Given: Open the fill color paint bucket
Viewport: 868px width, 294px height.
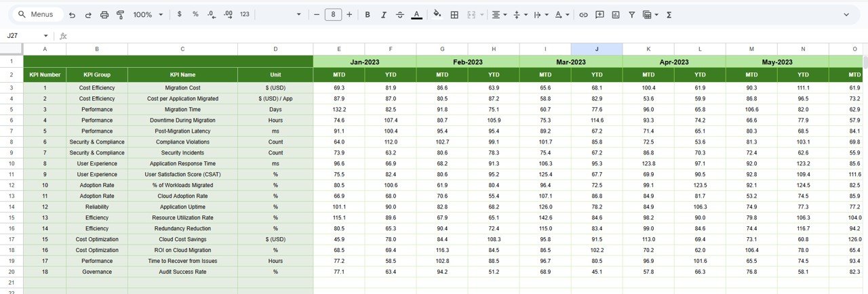Looking at the screenshot, I should click(x=437, y=14).
